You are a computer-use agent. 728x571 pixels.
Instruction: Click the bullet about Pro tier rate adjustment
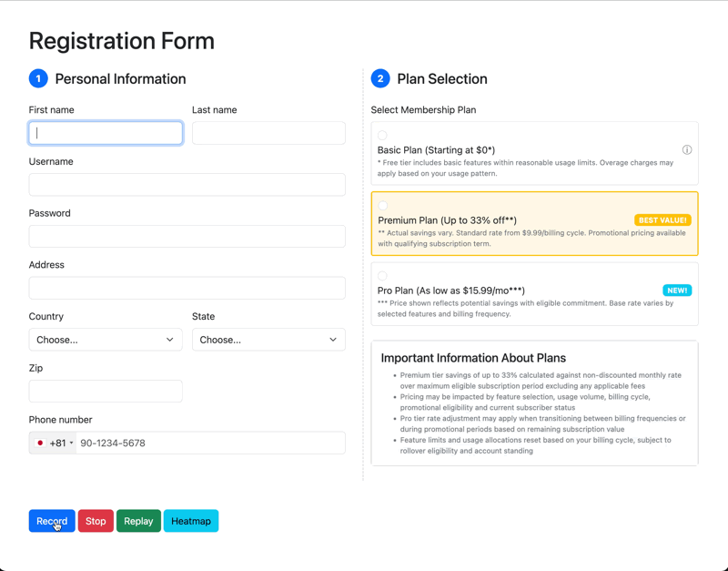point(542,423)
